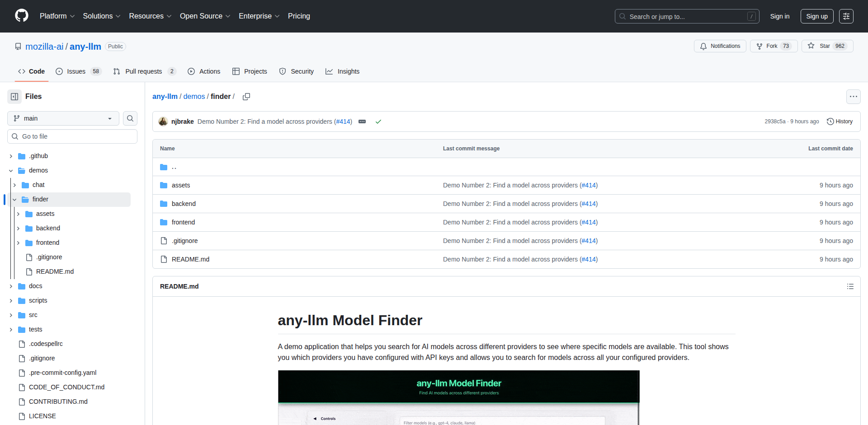Open the README demo screenshot image
868x425 pixels.
click(458, 397)
